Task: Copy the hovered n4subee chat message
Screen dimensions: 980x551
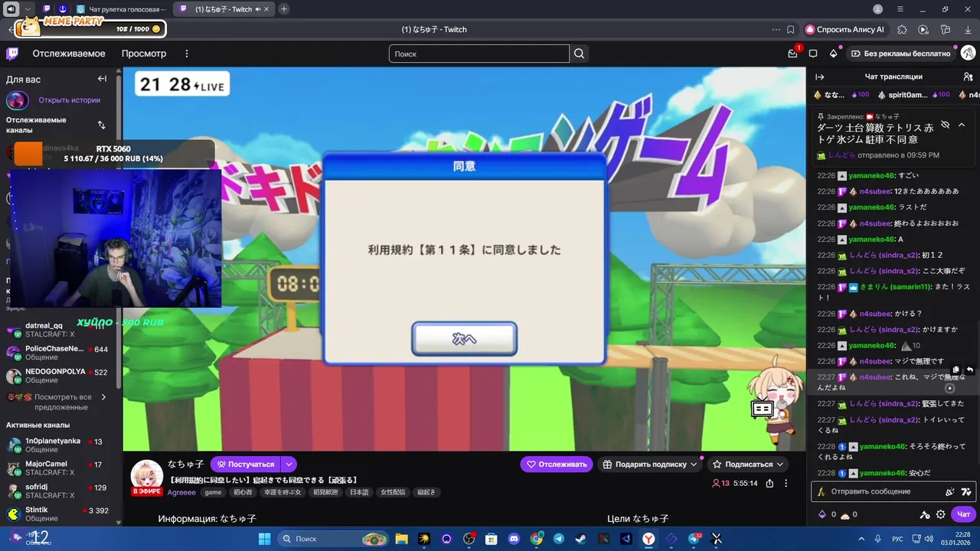Action: [955, 370]
